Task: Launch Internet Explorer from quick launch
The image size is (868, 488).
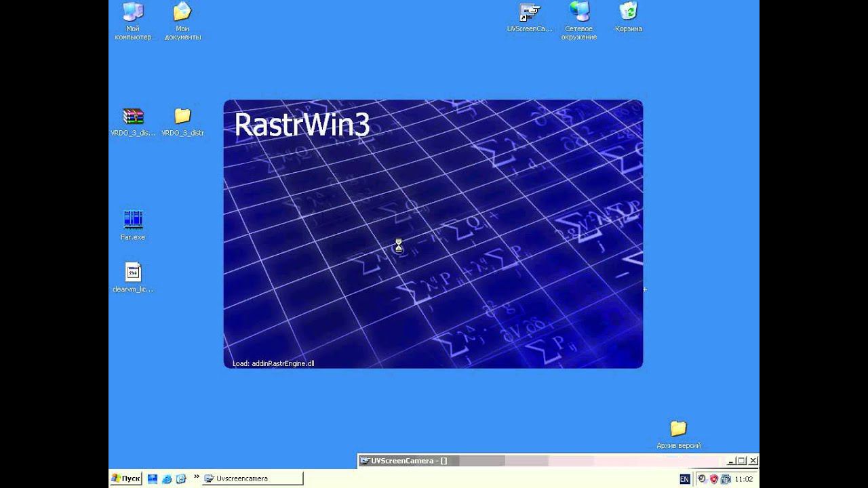Action: [x=167, y=479]
